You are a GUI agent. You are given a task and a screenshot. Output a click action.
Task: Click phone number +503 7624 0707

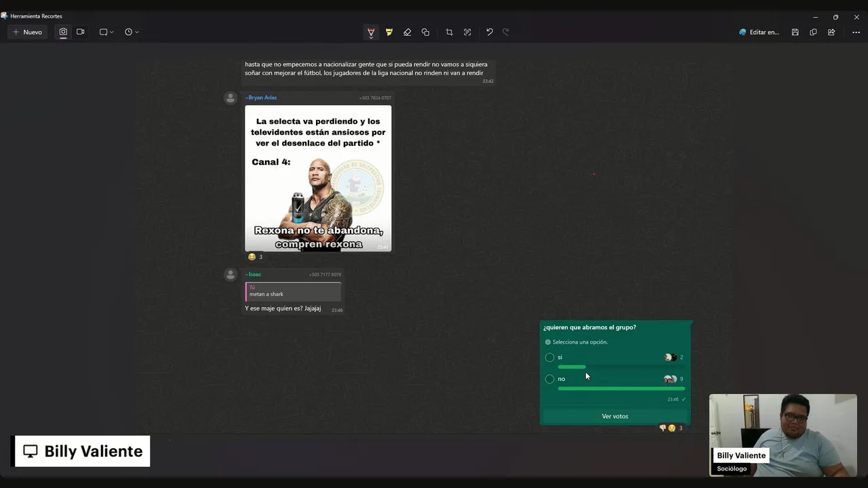(375, 98)
